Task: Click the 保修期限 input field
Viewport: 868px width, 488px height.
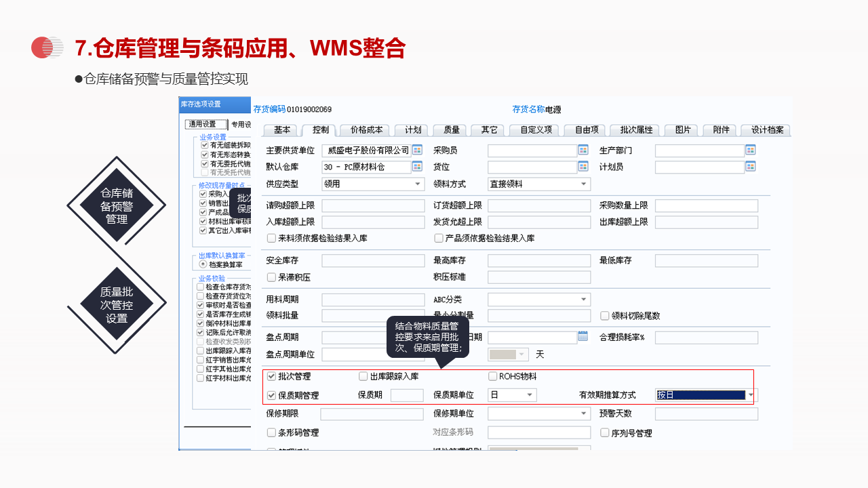Action: click(372, 413)
